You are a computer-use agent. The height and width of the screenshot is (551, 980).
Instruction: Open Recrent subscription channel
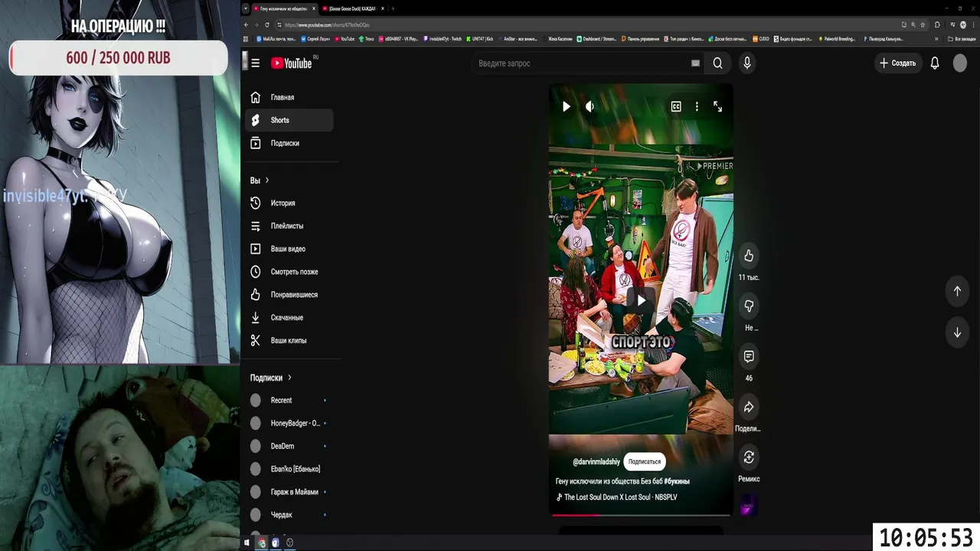coord(289,400)
